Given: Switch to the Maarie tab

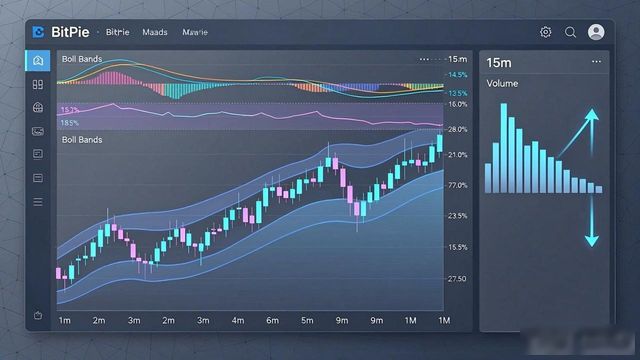Looking at the screenshot, I should tap(195, 32).
